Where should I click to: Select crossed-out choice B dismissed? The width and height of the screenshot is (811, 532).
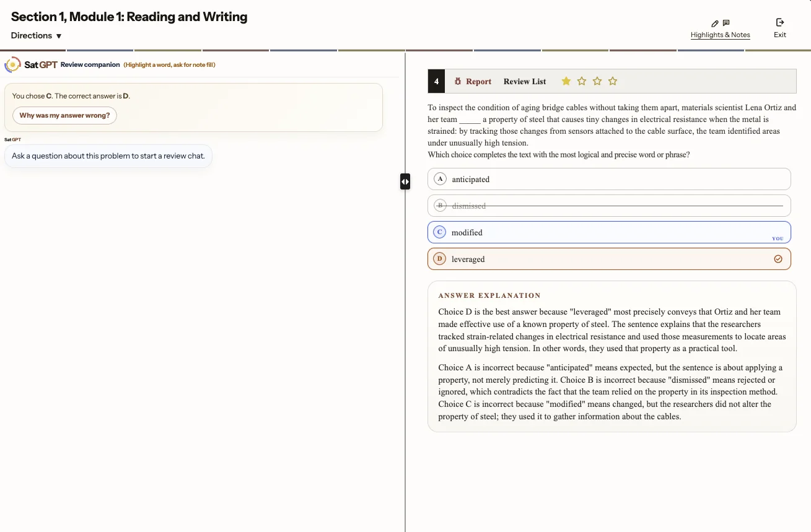609,206
